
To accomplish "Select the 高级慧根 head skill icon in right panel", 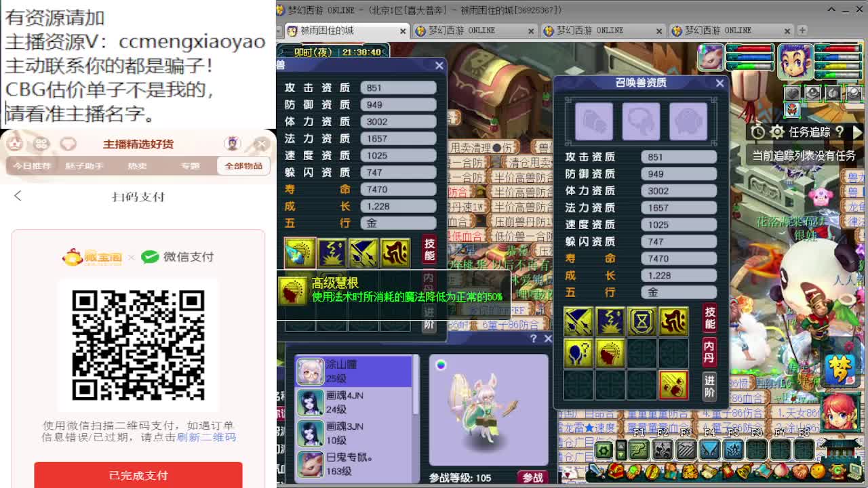I will tap(610, 353).
